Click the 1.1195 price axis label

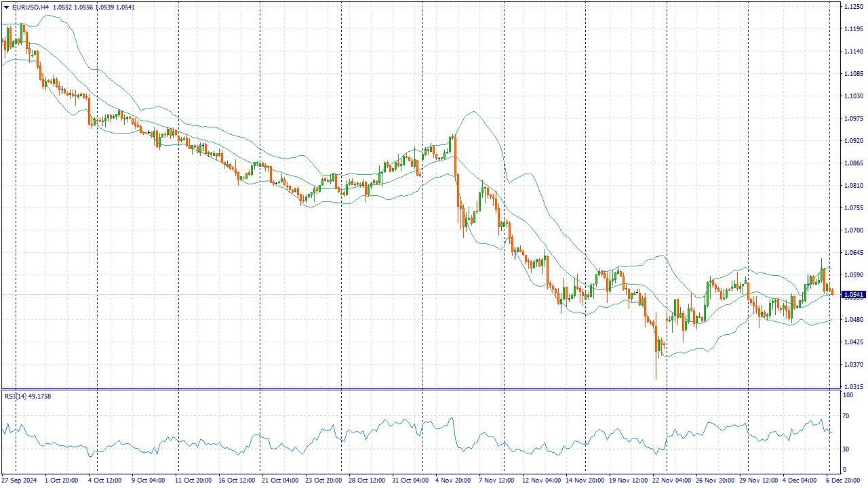pyautogui.click(x=853, y=29)
